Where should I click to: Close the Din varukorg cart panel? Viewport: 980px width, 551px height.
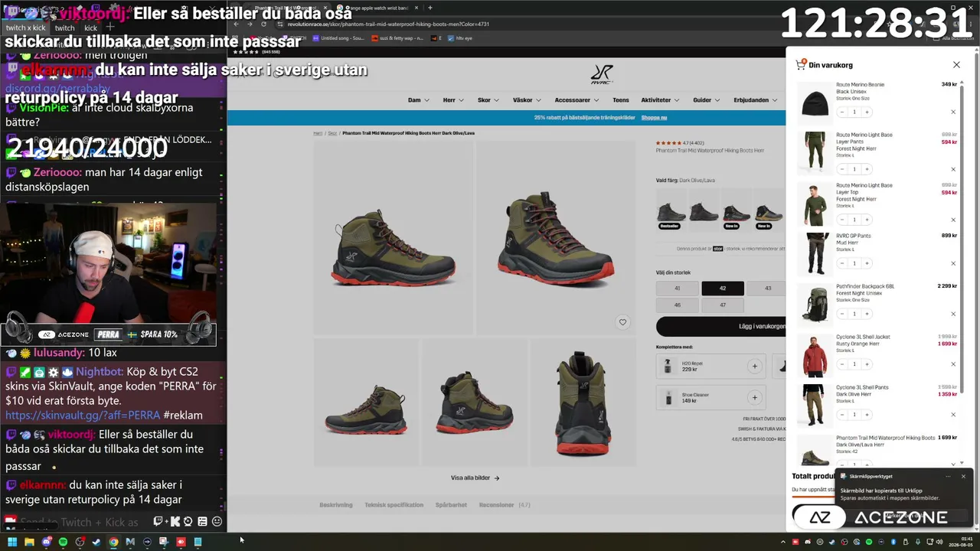(956, 65)
